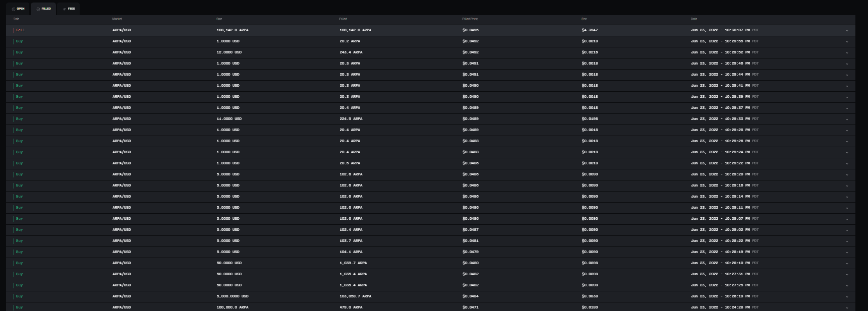Click the Size column header

[x=219, y=19]
